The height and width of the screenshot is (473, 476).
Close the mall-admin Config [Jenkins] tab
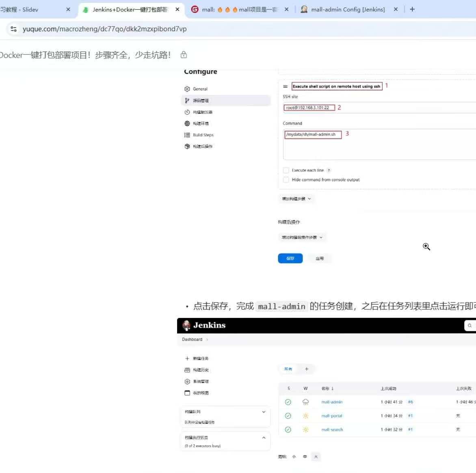point(396,9)
